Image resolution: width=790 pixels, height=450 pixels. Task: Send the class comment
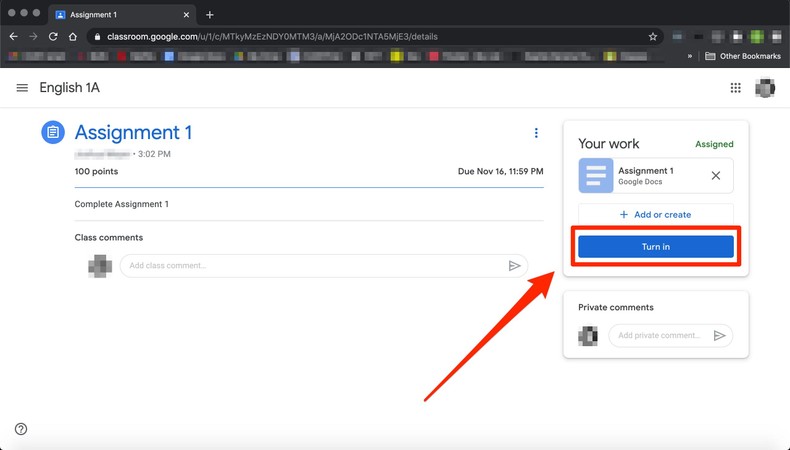(x=514, y=266)
